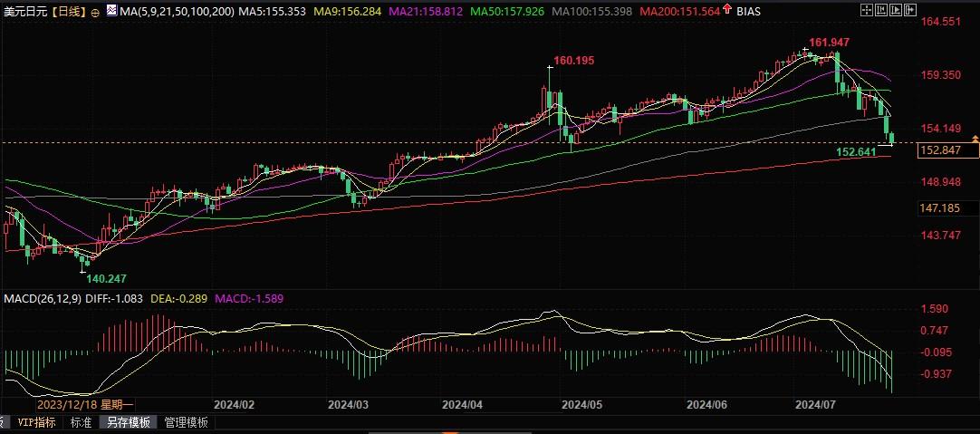Click the 154.149 price axis label
This screenshot has width=980, height=434.
pyautogui.click(x=941, y=129)
